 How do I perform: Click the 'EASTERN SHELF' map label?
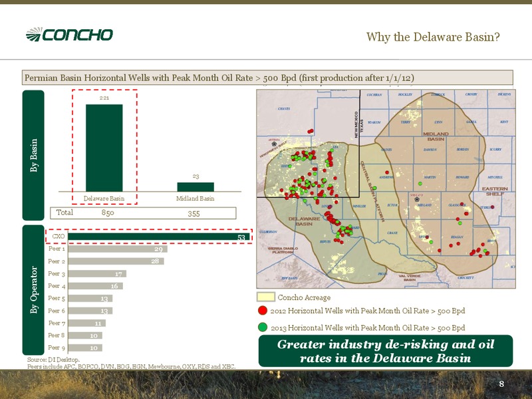tap(495, 191)
